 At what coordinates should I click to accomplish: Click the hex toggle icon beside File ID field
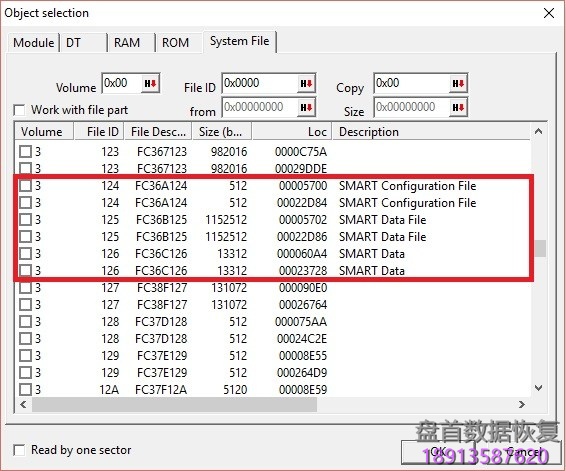(x=306, y=84)
